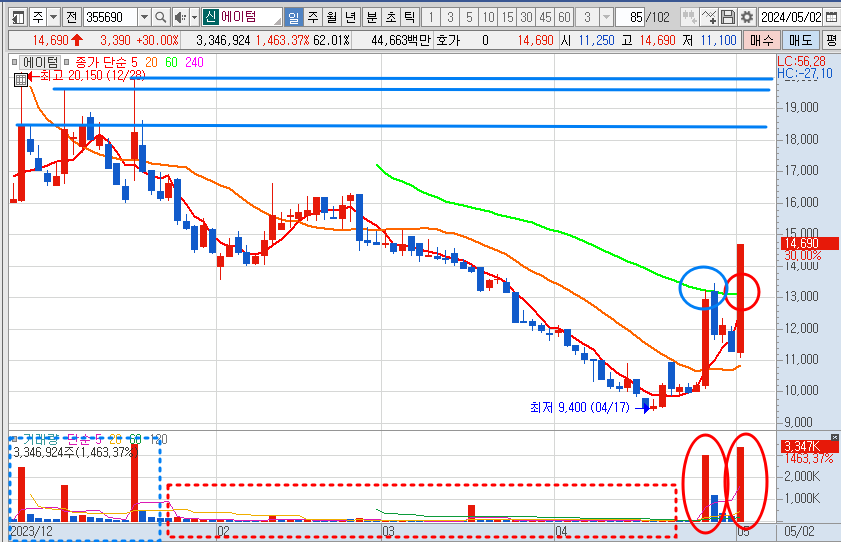
Task: Click the candlestick compare icon
Action: point(689,18)
